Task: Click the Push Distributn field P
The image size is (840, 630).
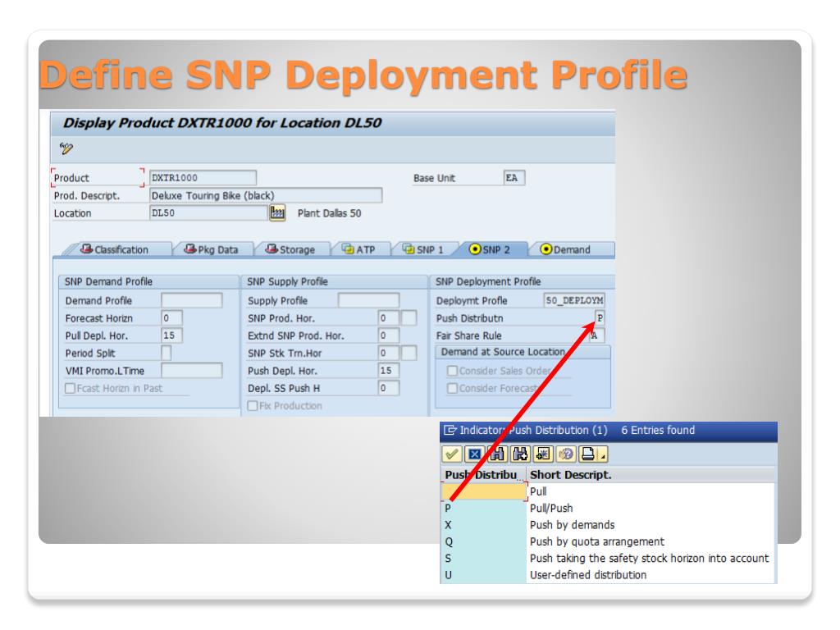Action: pyautogui.click(x=600, y=318)
